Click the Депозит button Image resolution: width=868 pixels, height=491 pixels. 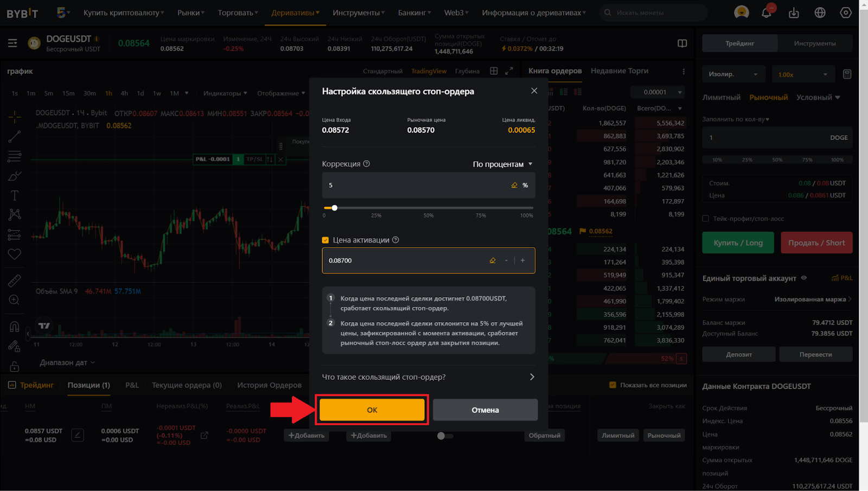(x=739, y=354)
